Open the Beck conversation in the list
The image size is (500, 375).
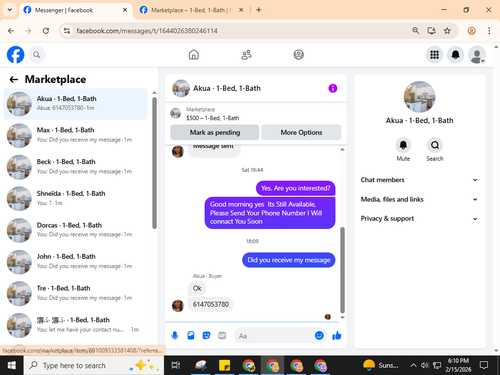[x=75, y=167]
